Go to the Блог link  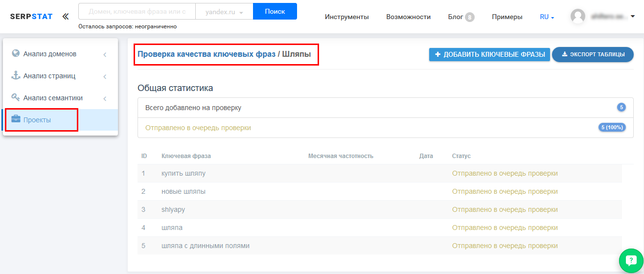click(x=456, y=17)
